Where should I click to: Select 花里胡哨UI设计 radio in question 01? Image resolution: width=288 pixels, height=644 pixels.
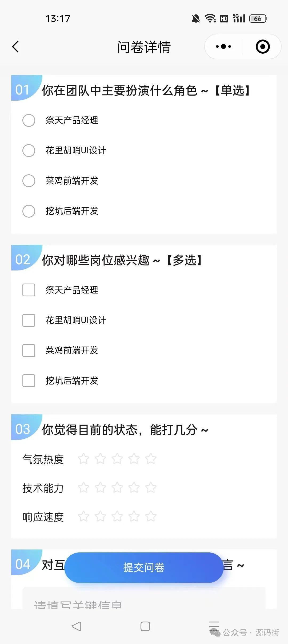click(29, 151)
